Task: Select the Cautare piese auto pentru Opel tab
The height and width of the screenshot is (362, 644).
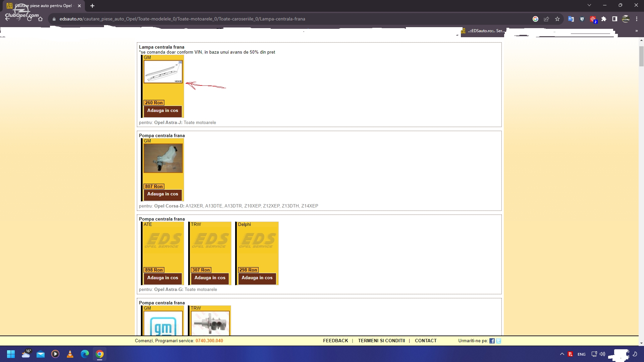Action: [x=44, y=6]
